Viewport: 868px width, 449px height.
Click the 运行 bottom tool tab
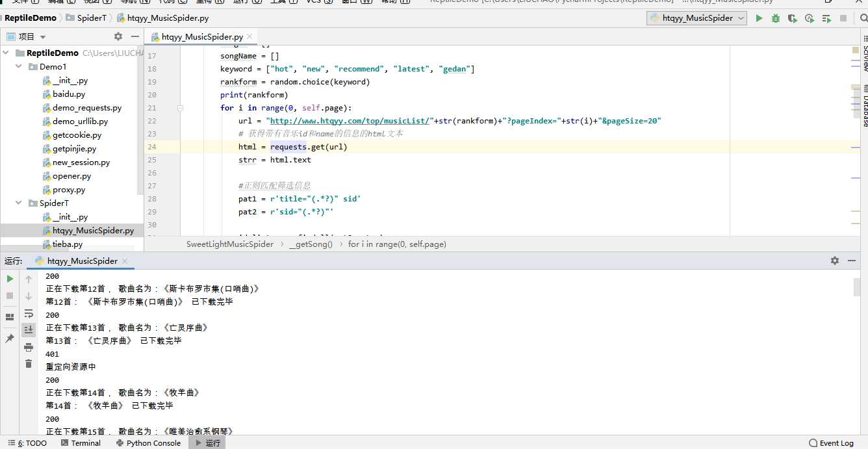click(x=207, y=443)
